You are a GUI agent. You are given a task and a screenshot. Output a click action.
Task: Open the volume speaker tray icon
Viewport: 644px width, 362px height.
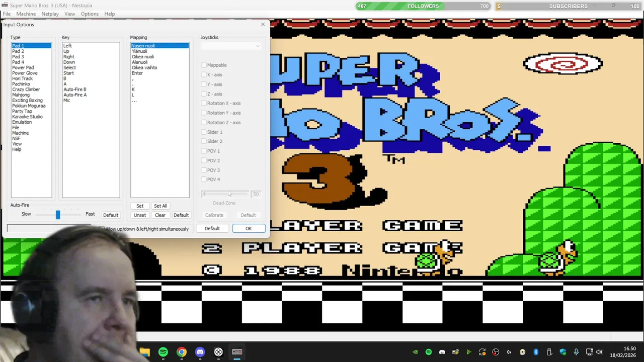pyautogui.click(x=599, y=352)
